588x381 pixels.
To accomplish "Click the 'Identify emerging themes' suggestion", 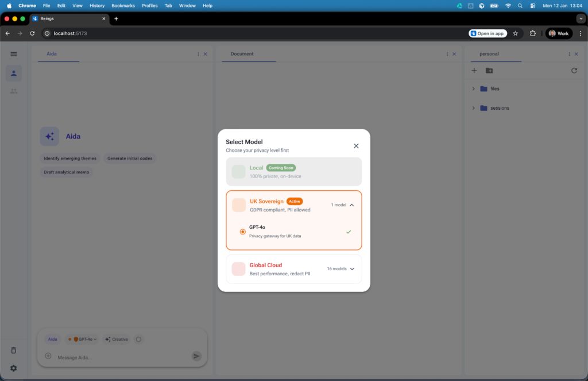I will (x=70, y=158).
